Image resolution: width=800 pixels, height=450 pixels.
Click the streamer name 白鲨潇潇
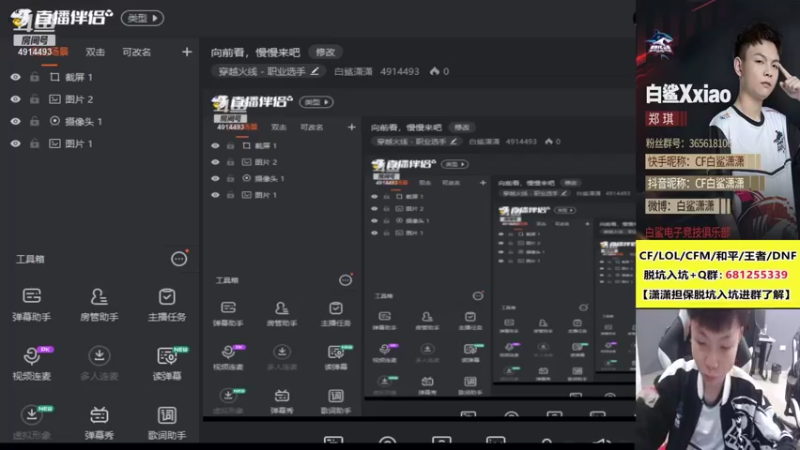pos(353,71)
